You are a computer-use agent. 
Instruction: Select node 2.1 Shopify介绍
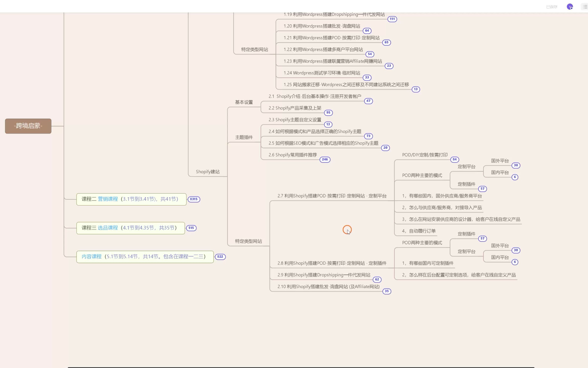click(x=315, y=96)
